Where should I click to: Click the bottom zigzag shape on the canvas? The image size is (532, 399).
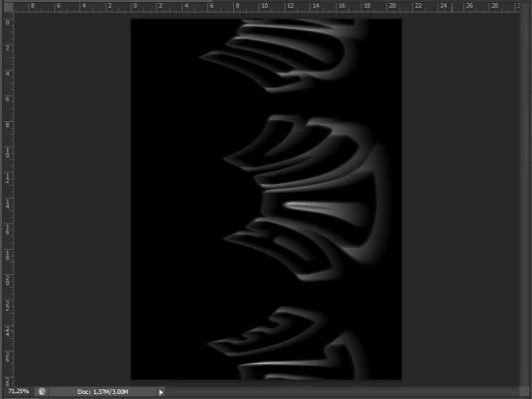(288, 343)
